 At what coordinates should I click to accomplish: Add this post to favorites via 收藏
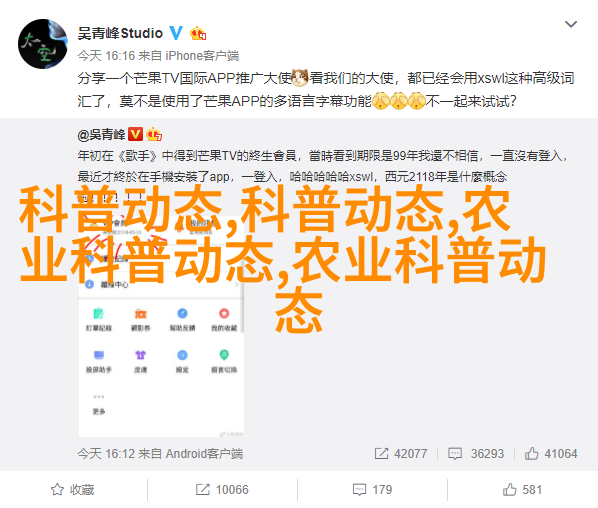tap(72, 490)
